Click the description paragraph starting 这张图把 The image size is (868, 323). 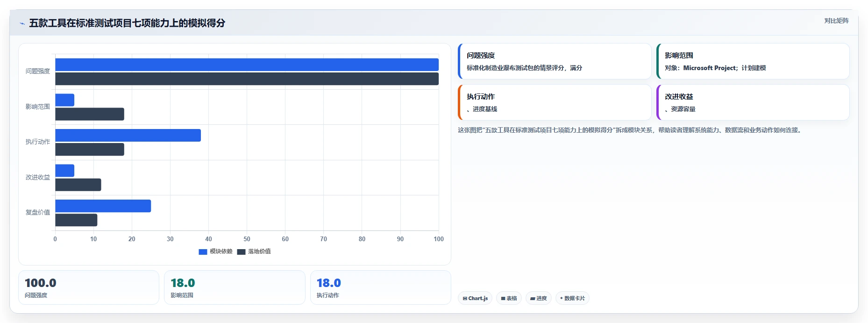(631, 130)
